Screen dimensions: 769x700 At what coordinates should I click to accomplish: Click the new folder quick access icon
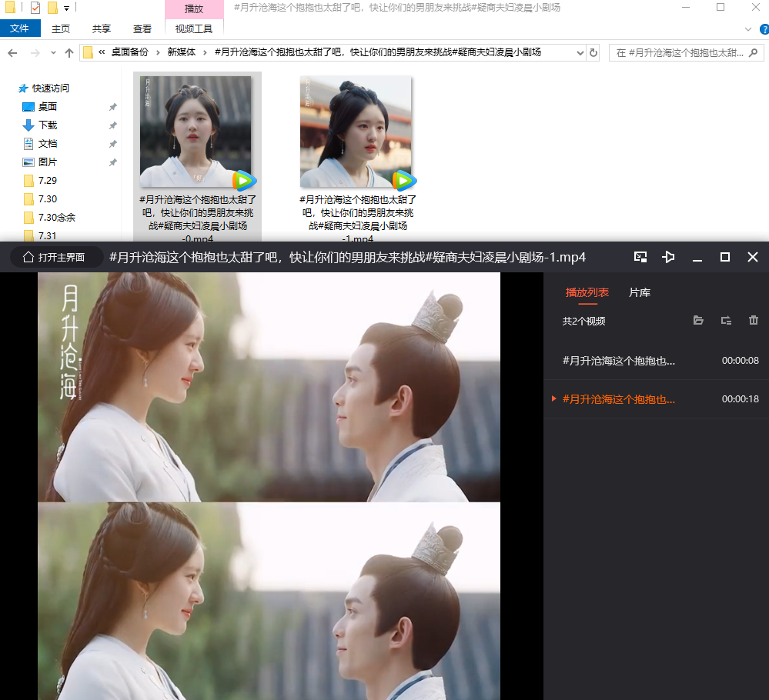click(52, 8)
